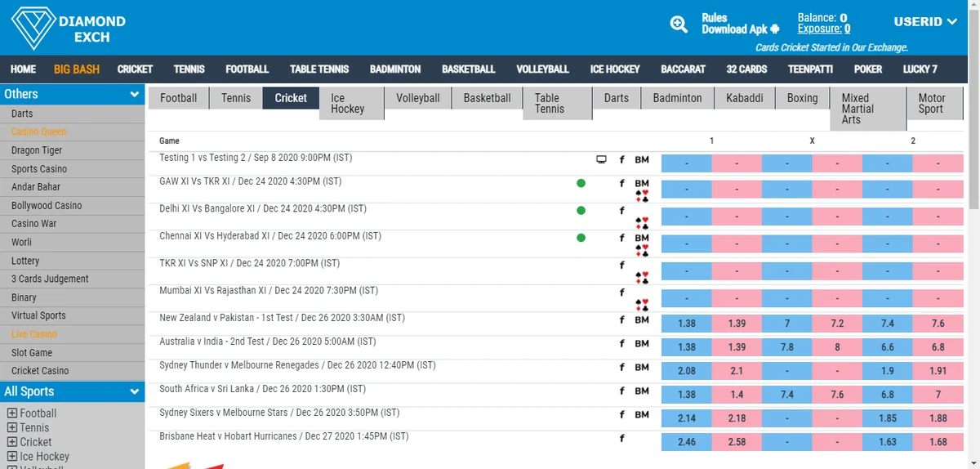Screen dimensions: 980x469
Task: Select the Kabaddi tab
Action: [744, 98]
